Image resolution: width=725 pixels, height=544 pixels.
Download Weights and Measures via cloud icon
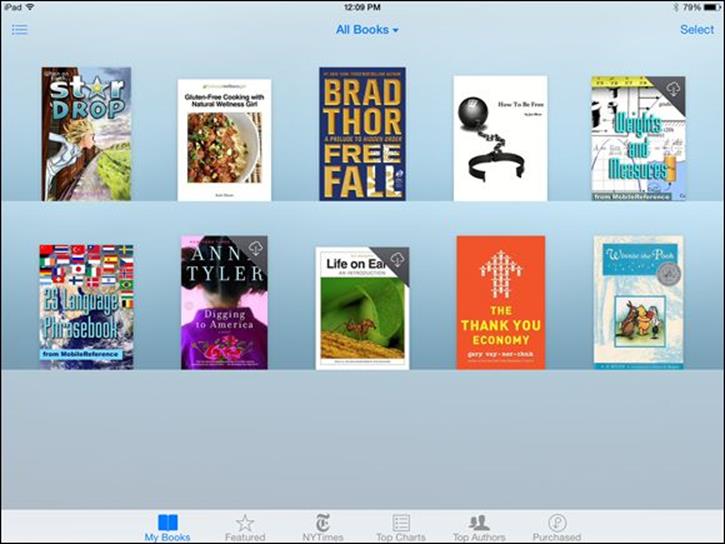(x=673, y=89)
